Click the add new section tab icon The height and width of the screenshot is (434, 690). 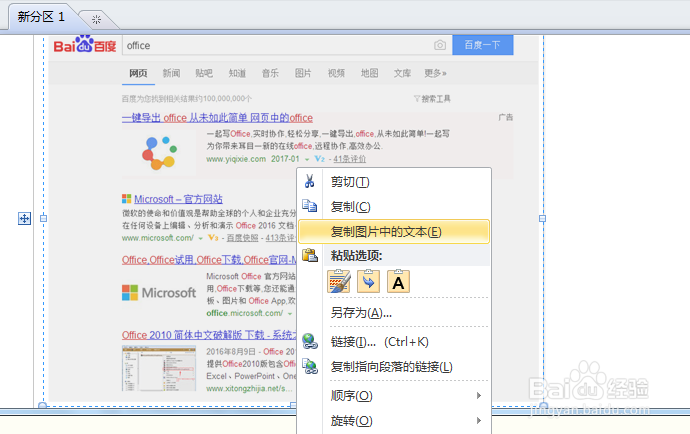[96, 19]
